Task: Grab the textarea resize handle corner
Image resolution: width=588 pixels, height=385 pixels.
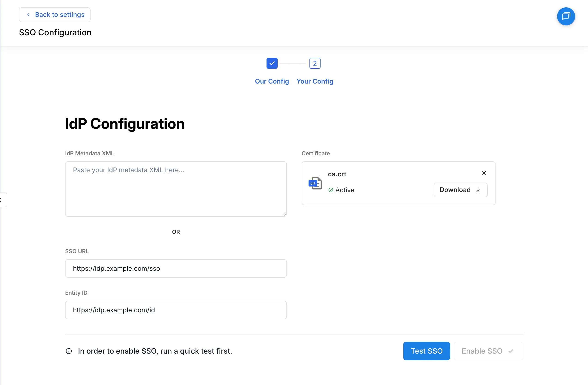Action: pyautogui.click(x=284, y=214)
